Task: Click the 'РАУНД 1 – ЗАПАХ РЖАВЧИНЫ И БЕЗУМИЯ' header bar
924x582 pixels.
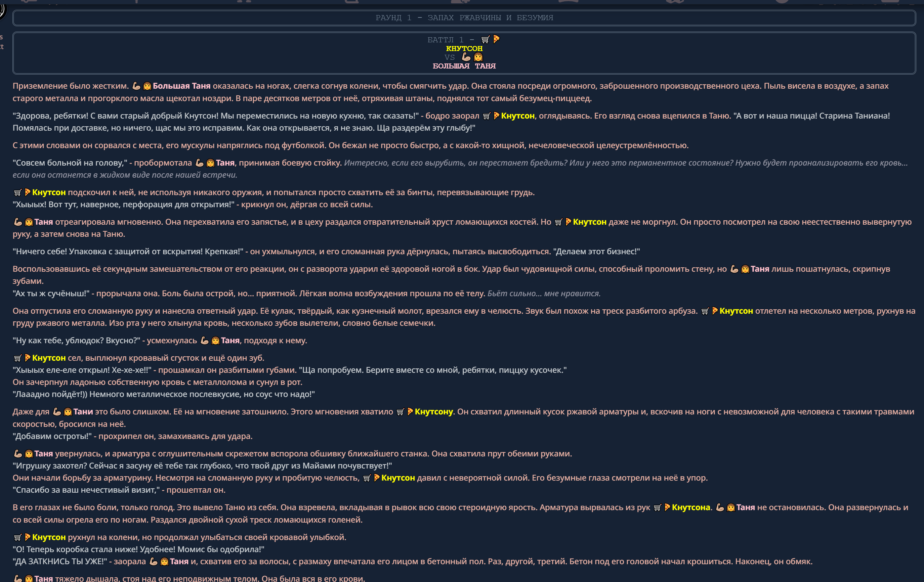Action: point(464,18)
